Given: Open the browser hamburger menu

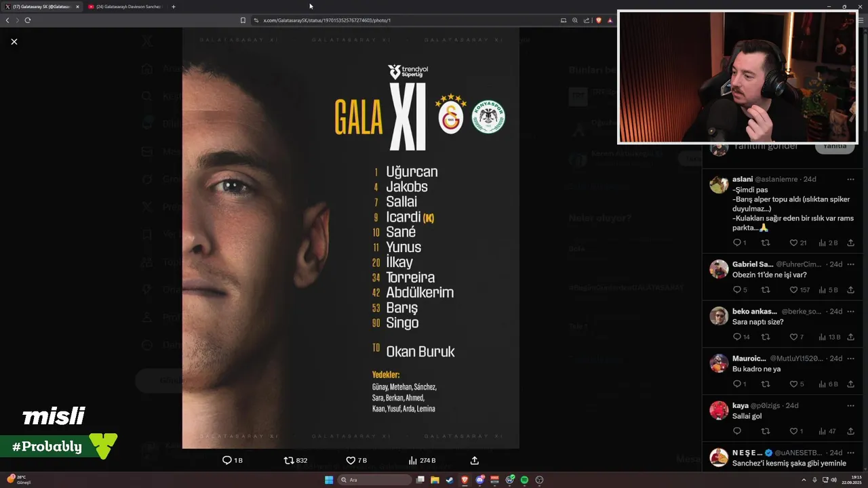Looking at the screenshot, I should tap(861, 20).
